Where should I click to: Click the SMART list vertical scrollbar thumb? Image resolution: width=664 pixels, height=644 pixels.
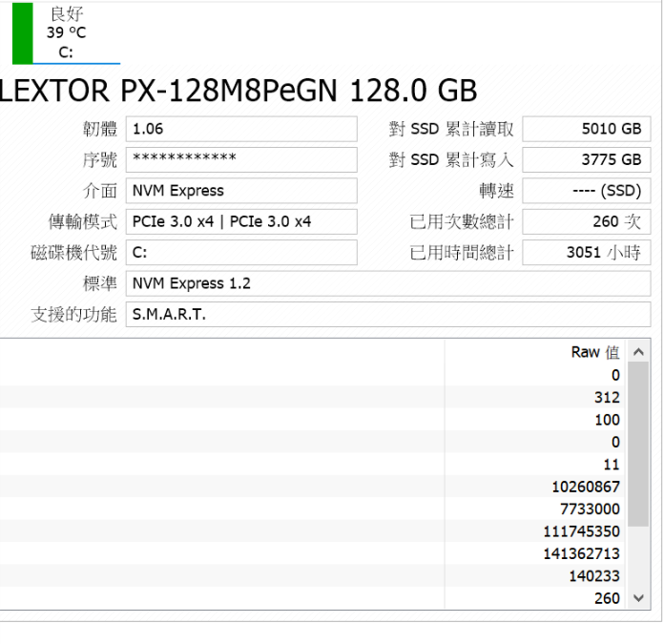[x=638, y=445]
